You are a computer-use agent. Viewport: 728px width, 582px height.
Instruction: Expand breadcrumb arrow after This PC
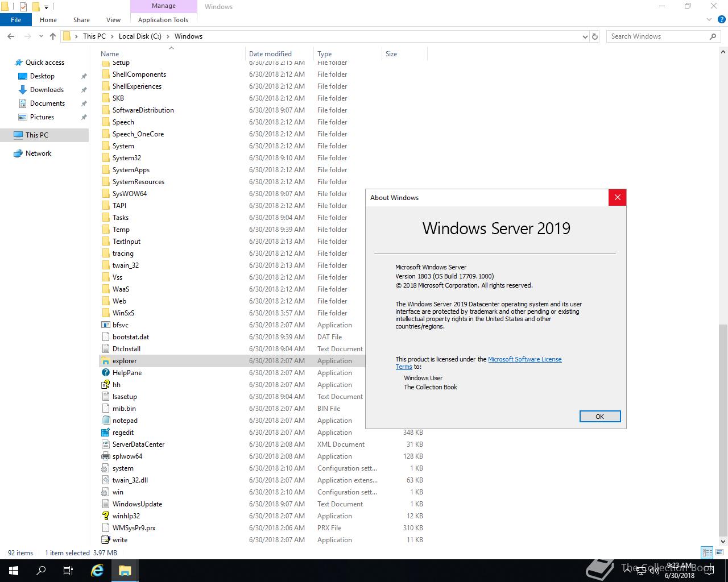112,36
